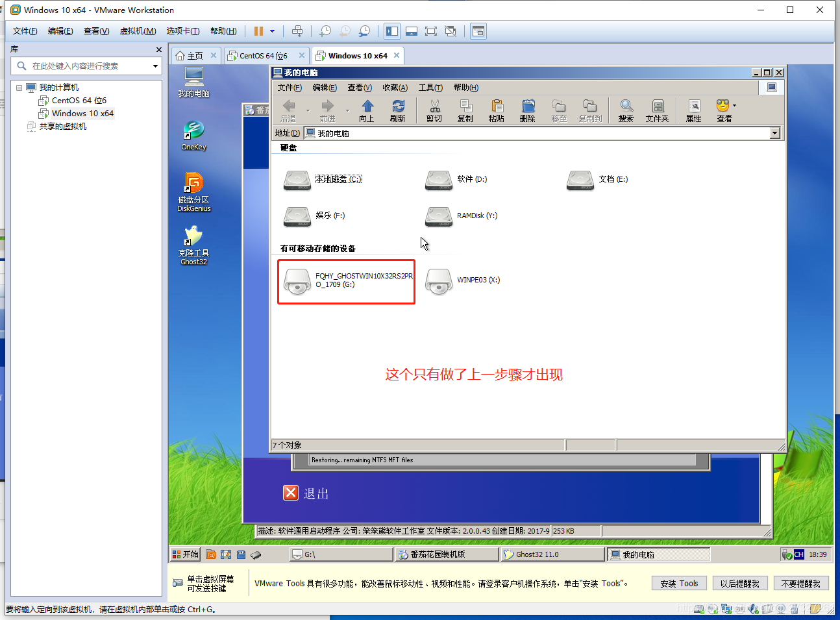Click the CH input language indicator

click(x=798, y=554)
